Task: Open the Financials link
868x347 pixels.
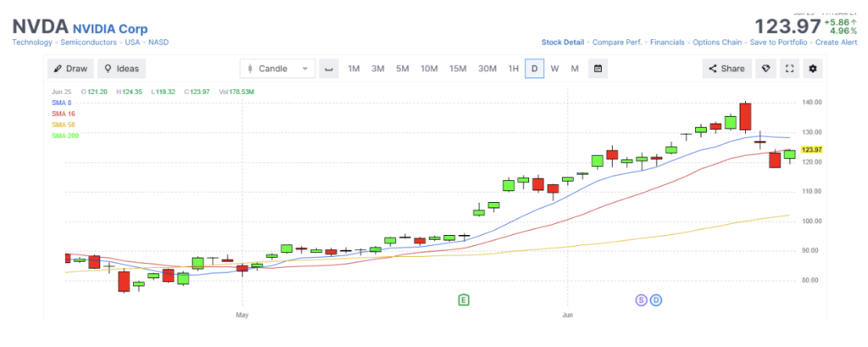Action: [x=667, y=42]
